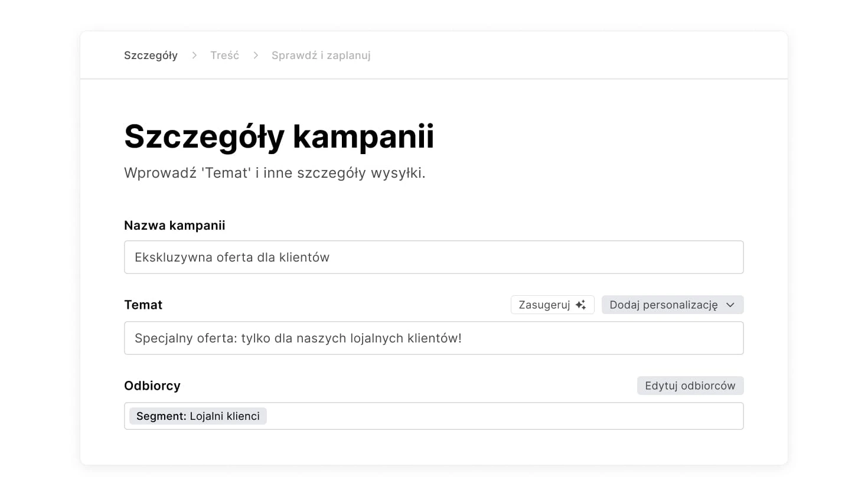Click the chevron arrow after Szczegóły breadcrumb

[x=194, y=56]
